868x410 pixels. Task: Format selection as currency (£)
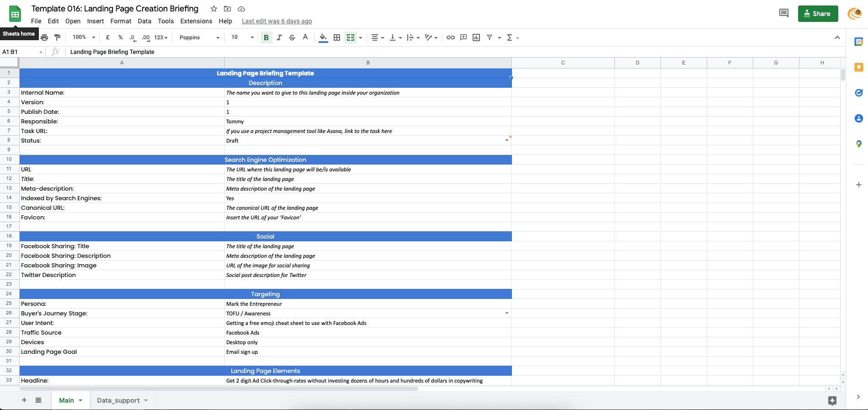click(107, 37)
